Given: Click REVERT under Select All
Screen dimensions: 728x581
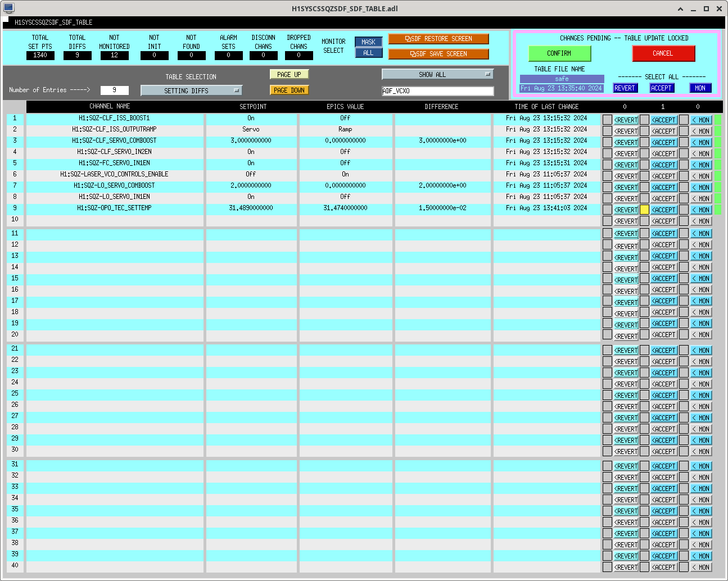Looking at the screenshot, I should (x=625, y=88).
